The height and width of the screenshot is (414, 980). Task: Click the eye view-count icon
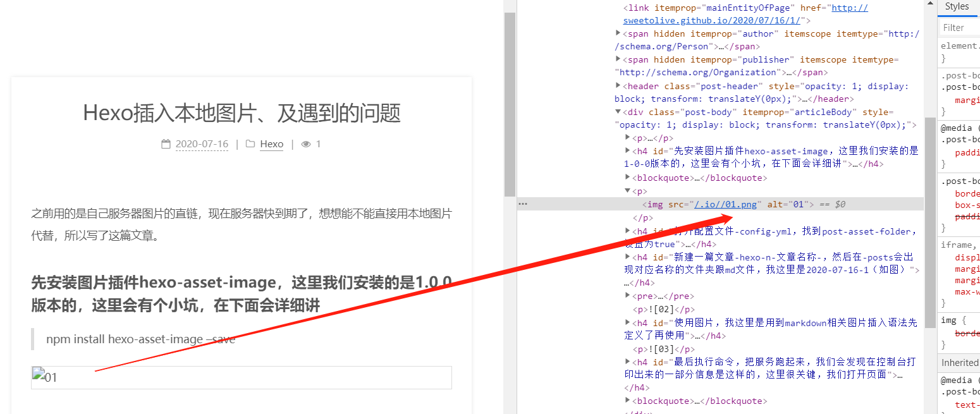(306, 144)
